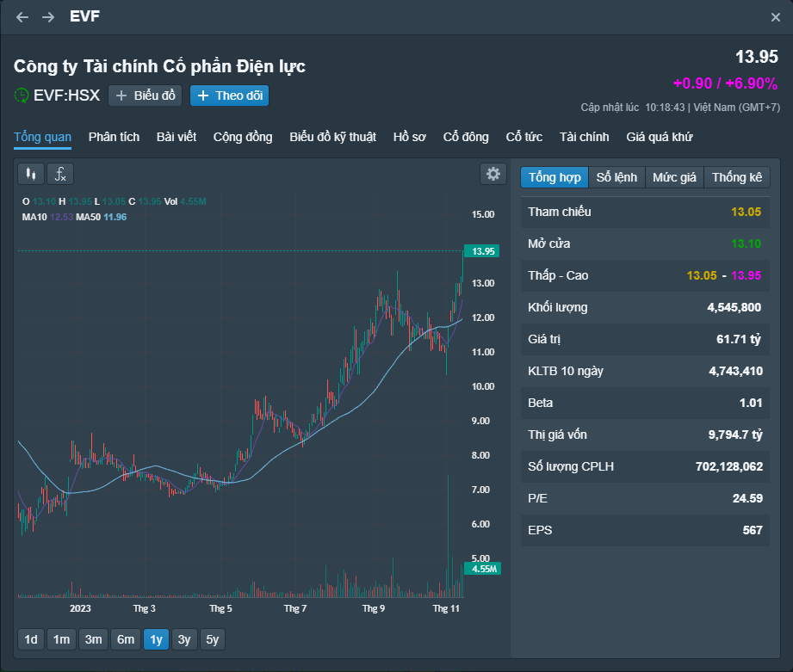This screenshot has height=672, width=793.
Task: Select the Tổng hợp panel tab
Action: [554, 177]
